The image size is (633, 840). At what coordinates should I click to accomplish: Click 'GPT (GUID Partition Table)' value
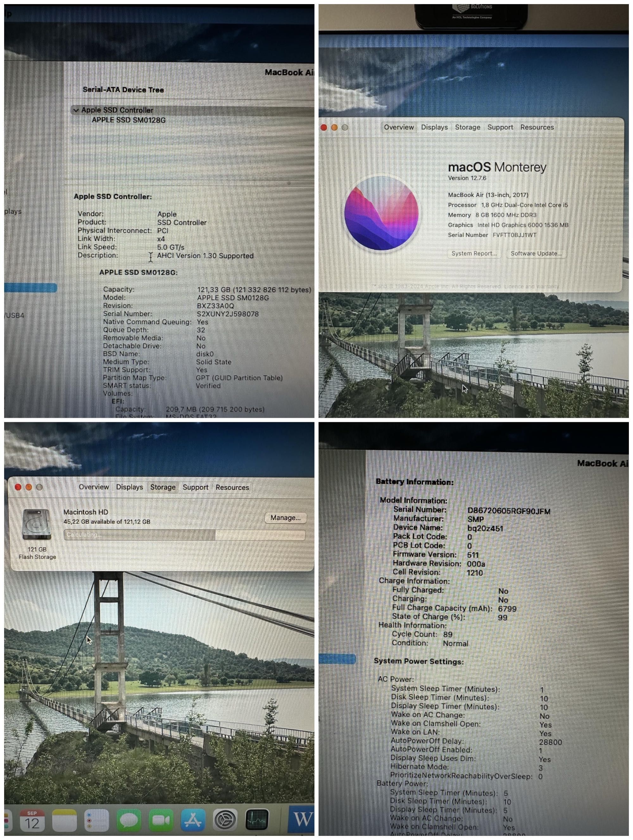[x=239, y=378]
